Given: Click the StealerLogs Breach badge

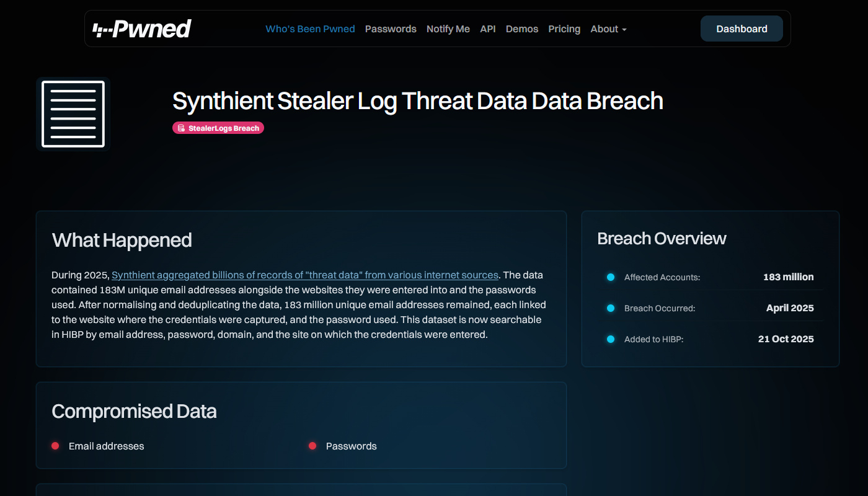Looking at the screenshot, I should (218, 128).
